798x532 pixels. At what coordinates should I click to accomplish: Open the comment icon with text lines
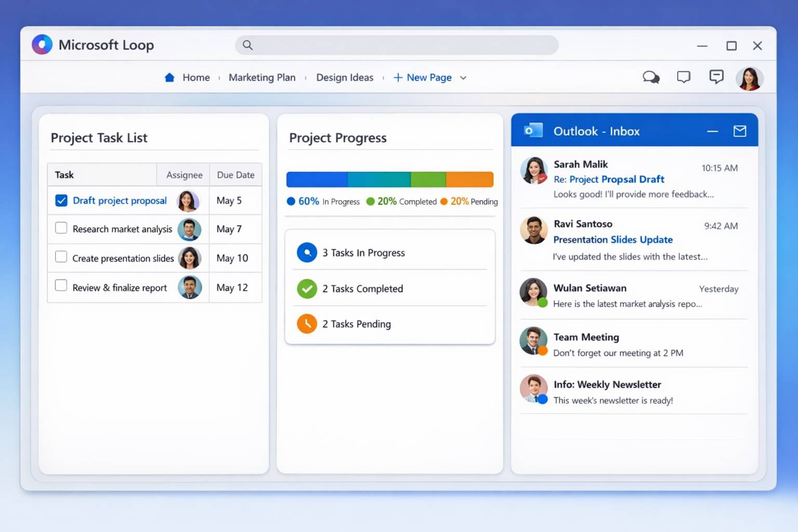[x=716, y=77]
